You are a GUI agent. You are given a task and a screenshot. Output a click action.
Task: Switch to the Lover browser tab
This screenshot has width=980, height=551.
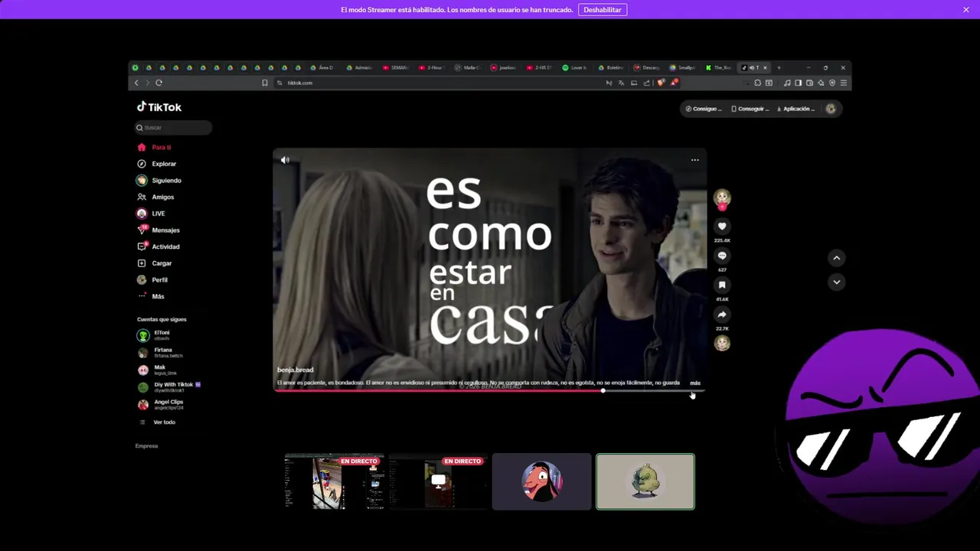[576, 67]
